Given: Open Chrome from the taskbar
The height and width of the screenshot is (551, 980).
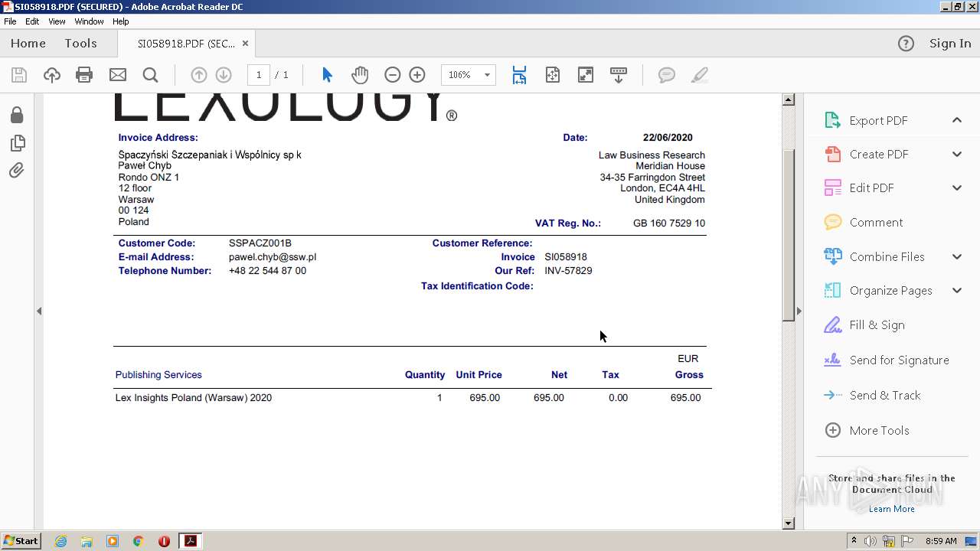Looking at the screenshot, I should 138,541.
